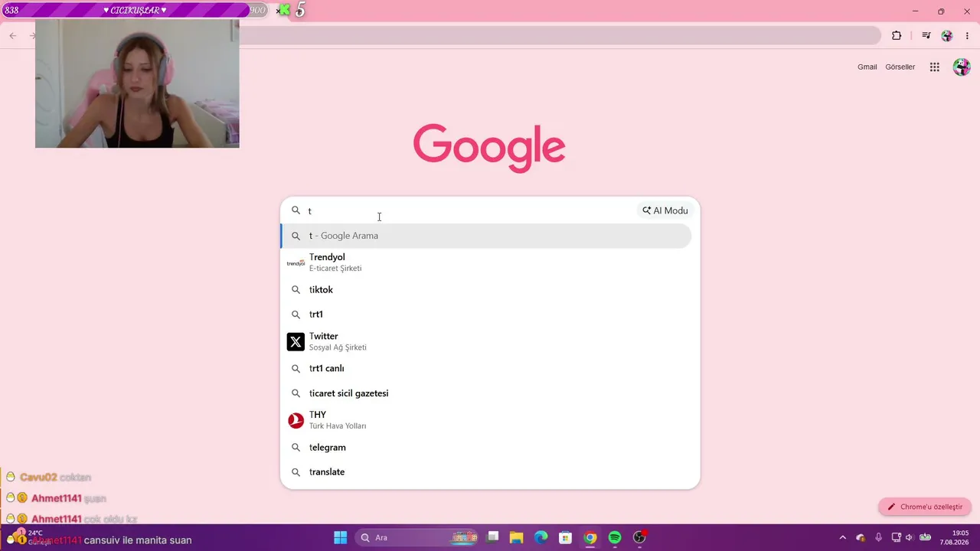Launch File Explorer from the taskbar
The width and height of the screenshot is (980, 551).
517,537
